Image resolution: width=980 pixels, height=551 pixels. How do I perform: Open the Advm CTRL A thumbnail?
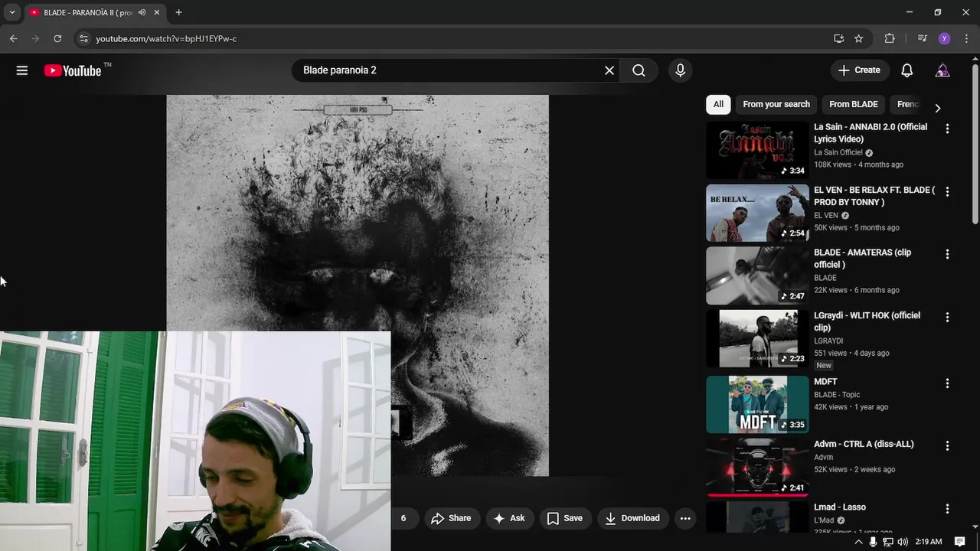click(757, 467)
